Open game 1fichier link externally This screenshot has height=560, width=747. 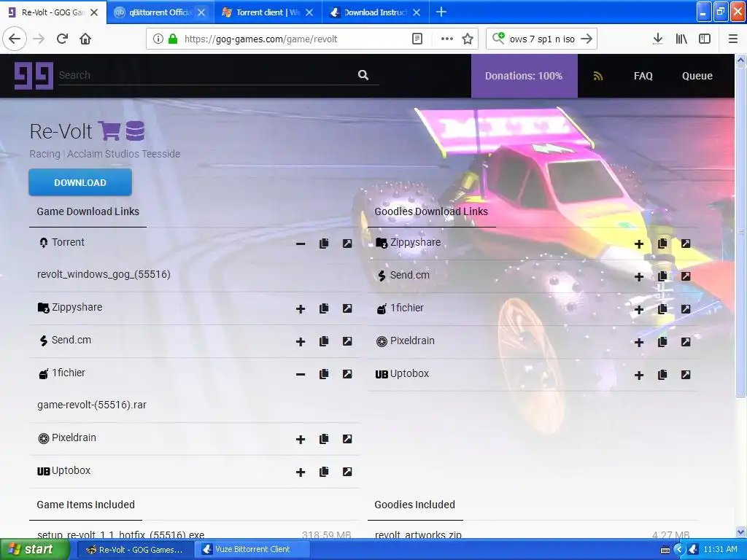click(x=347, y=374)
